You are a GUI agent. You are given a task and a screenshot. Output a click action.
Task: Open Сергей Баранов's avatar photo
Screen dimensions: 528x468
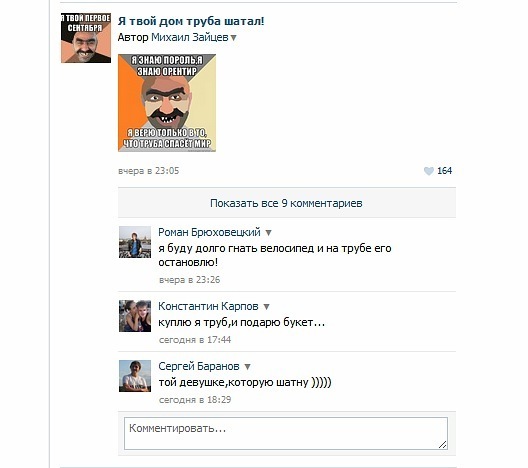coord(135,376)
